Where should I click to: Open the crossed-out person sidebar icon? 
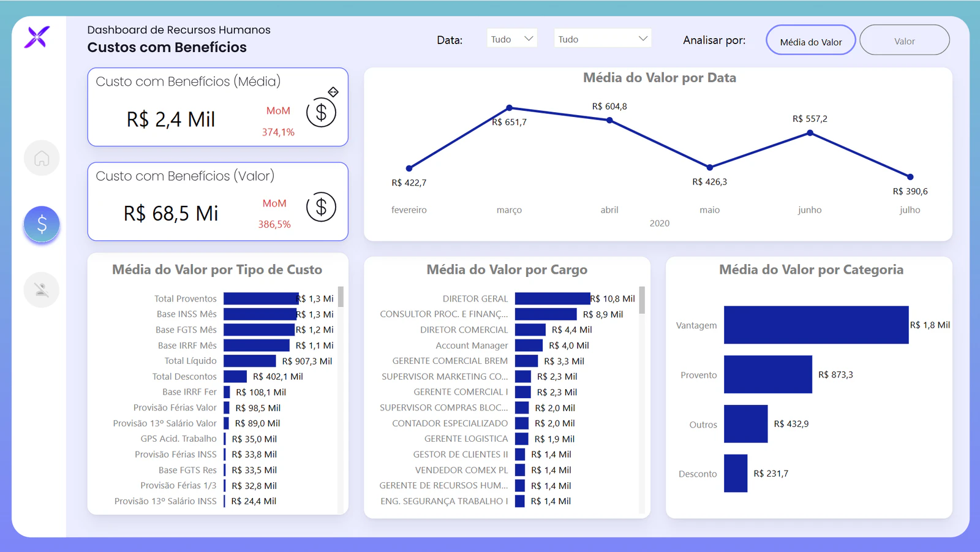point(42,289)
